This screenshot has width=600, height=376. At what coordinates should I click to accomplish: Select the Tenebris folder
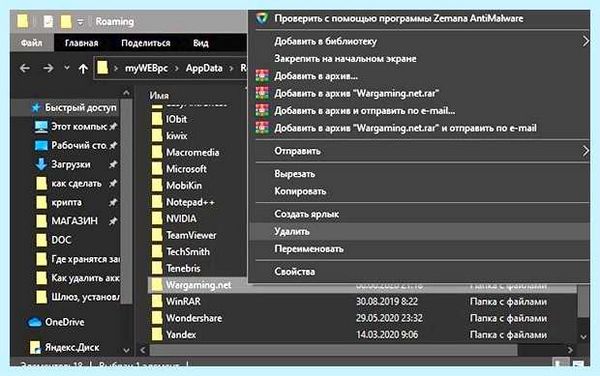183,268
